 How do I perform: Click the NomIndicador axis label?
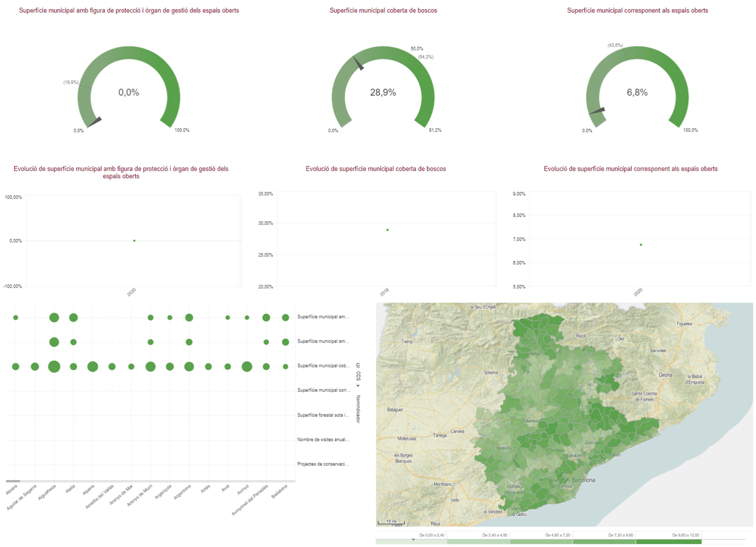(358, 409)
